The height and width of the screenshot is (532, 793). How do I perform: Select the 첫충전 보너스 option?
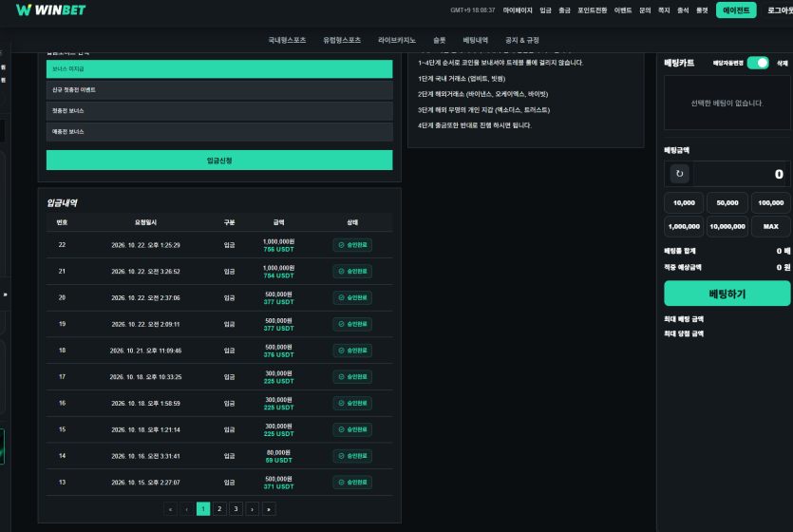coord(219,111)
